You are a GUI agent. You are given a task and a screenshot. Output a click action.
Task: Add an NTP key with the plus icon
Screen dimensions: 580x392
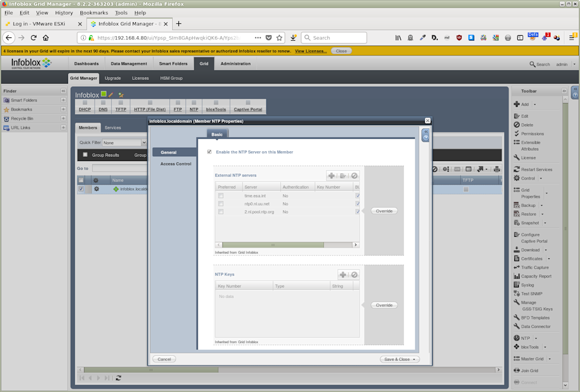[x=343, y=274]
